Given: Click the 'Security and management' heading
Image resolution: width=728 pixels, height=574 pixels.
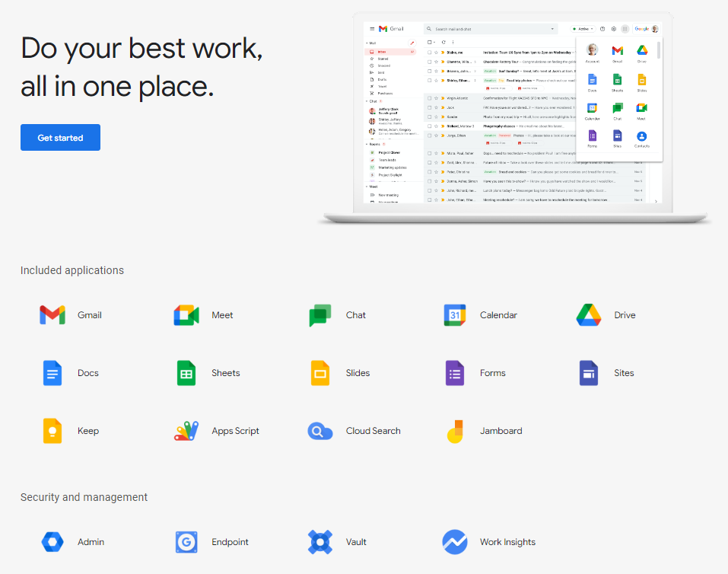Looking at the screenshot, I should coord(84,497).
